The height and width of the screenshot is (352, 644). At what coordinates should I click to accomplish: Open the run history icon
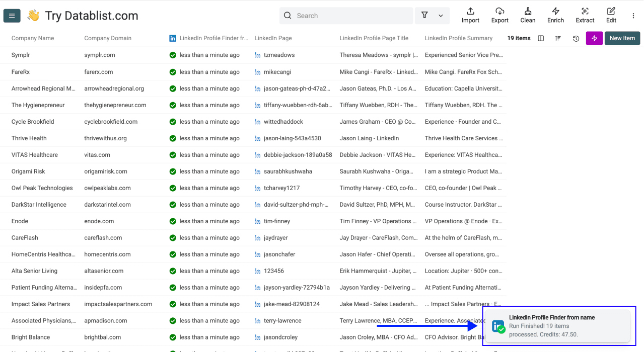(576, 38)
